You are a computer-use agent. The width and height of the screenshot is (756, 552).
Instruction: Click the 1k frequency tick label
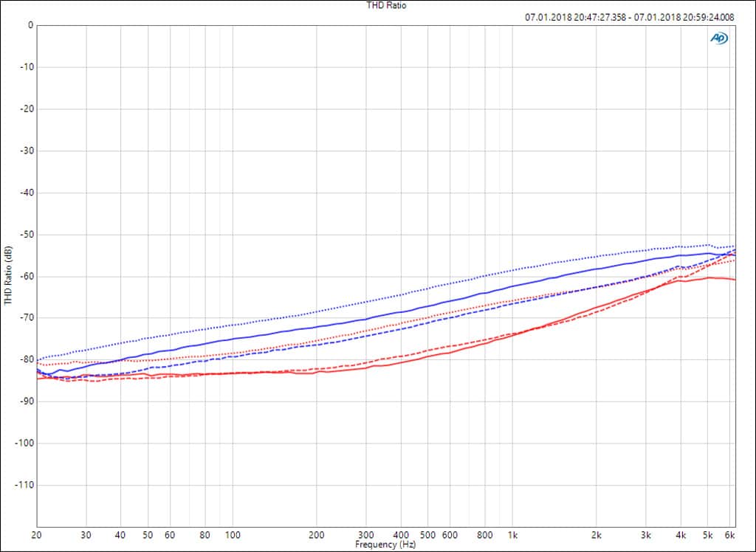point(512,535)
